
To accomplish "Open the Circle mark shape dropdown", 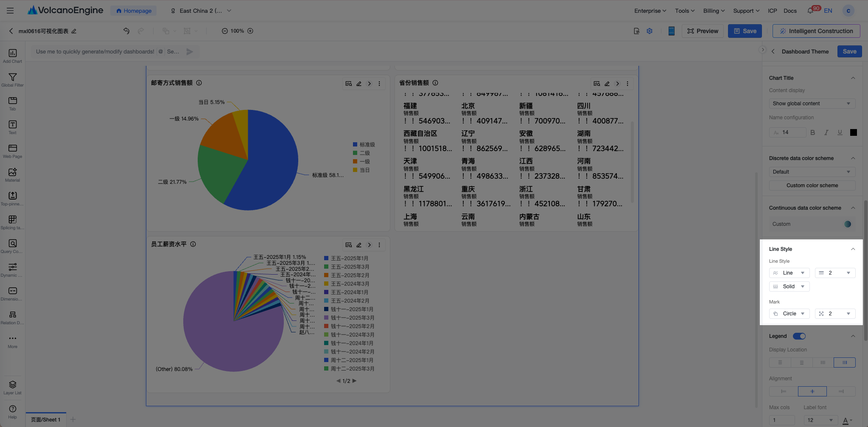I will pyautogui.click(x=789, y=314).
